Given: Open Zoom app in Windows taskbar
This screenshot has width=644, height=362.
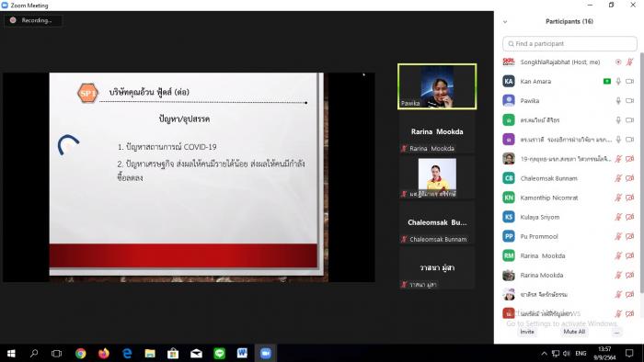Looking at the screenshot, I should click(x=265, y=353).
